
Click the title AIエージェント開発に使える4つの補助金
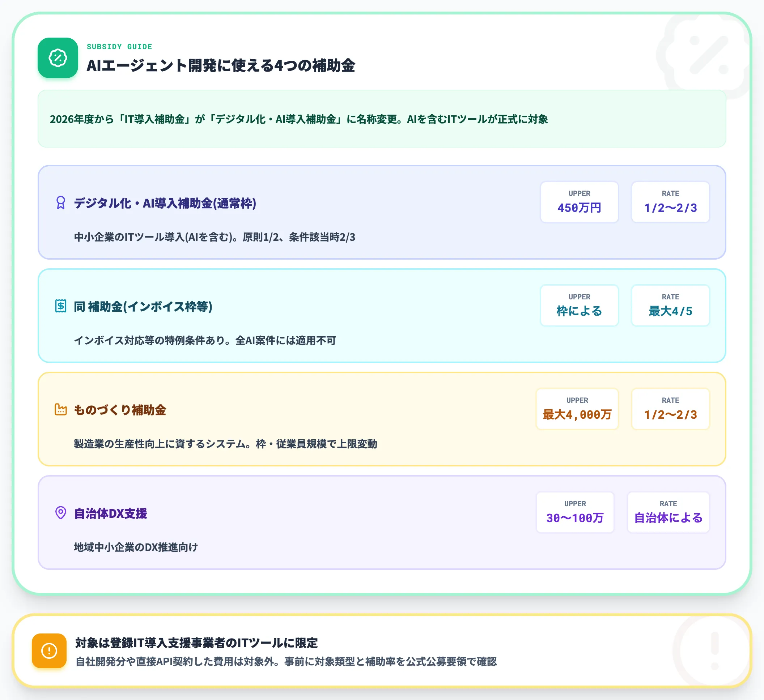pos(221,65)
